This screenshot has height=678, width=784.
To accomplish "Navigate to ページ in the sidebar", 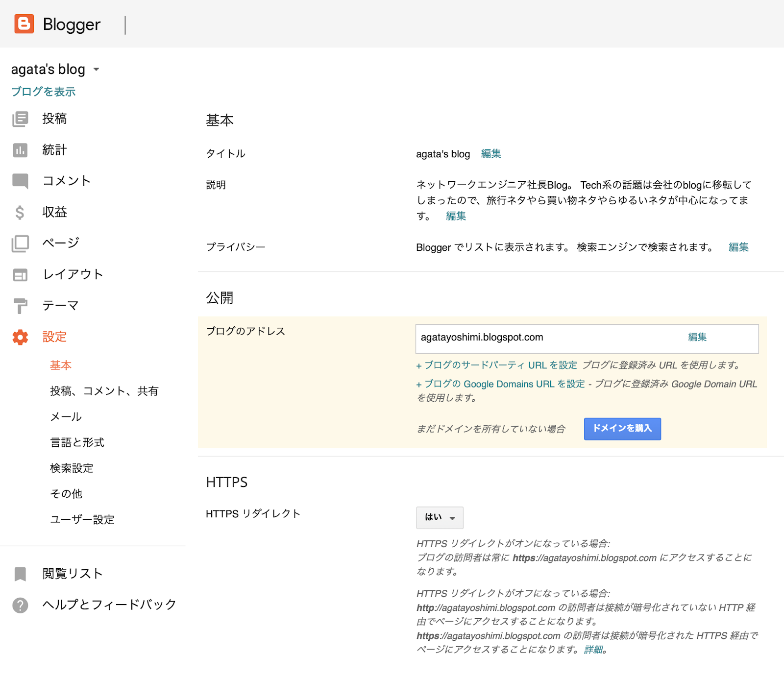I will point(61,243).
